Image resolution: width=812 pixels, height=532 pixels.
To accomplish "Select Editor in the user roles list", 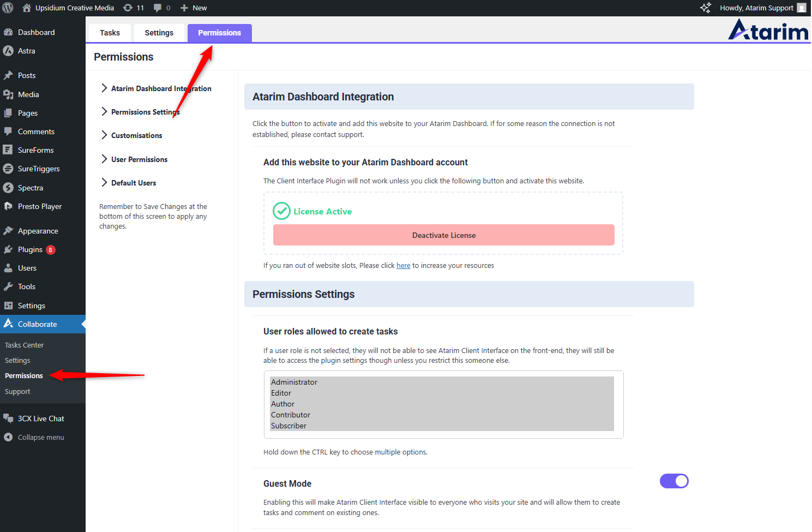I will point(281,393).
